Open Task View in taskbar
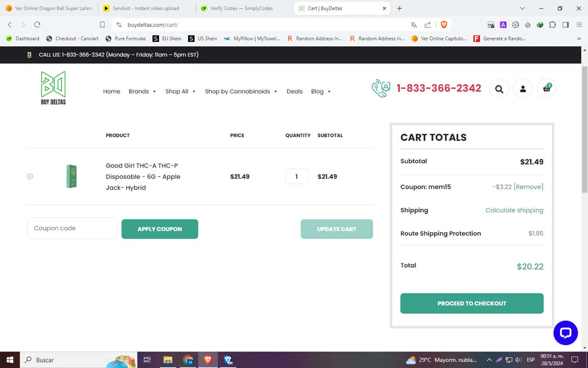Viewport: 588px width, 368px height. [x=147, y=360]
